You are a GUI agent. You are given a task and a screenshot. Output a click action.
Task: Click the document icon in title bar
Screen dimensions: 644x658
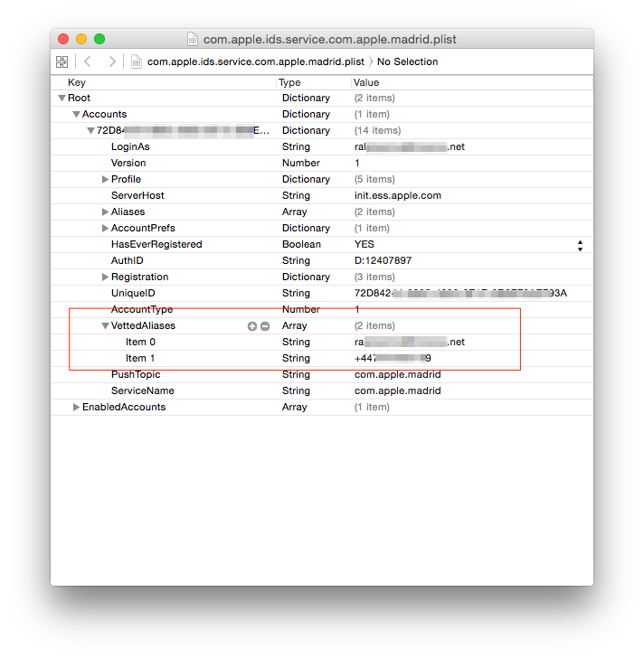tap(193, 39)
